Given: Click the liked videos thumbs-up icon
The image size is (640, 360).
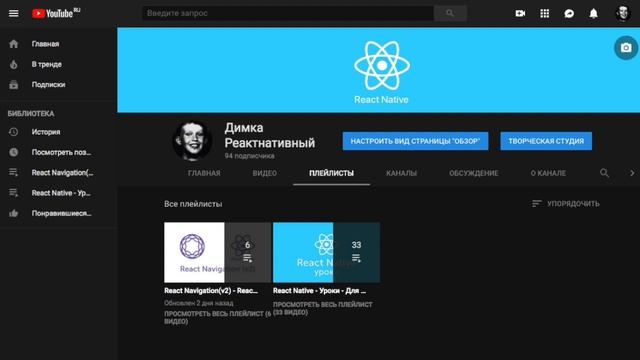Looking at the screenshot, I should coord(13,213).
